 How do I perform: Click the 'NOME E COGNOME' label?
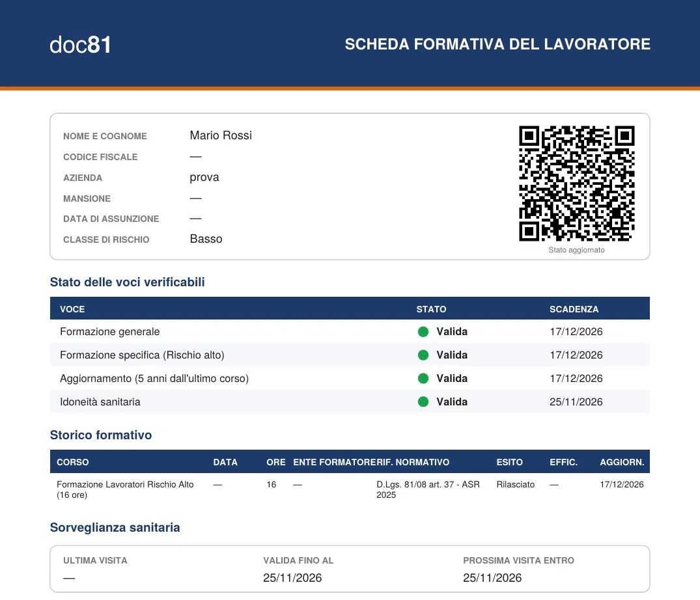pos(105,136)
